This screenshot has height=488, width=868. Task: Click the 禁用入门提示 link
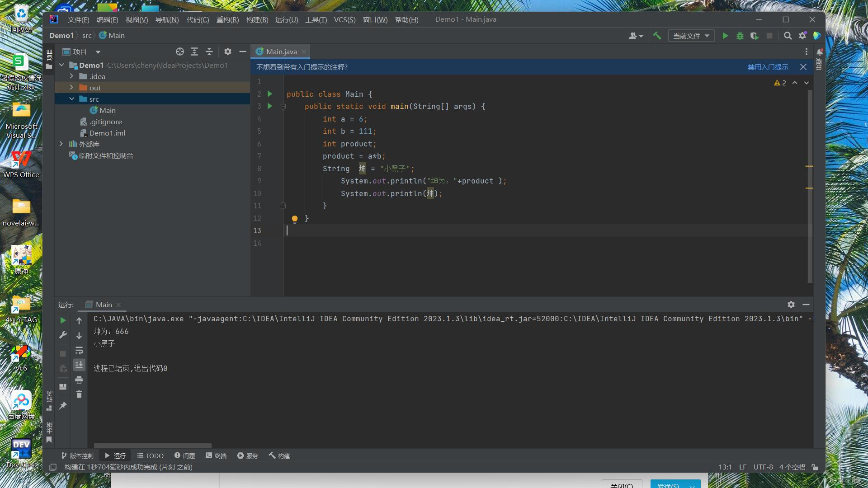click(768, 67)
